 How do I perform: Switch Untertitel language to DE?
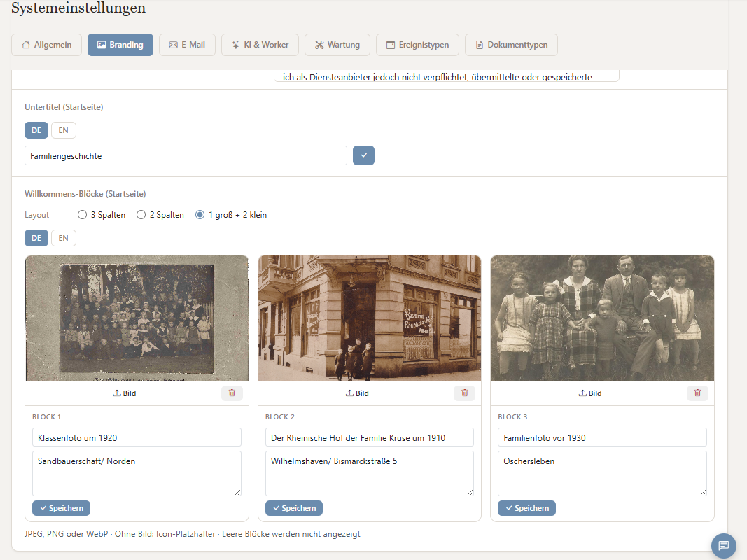36,130
